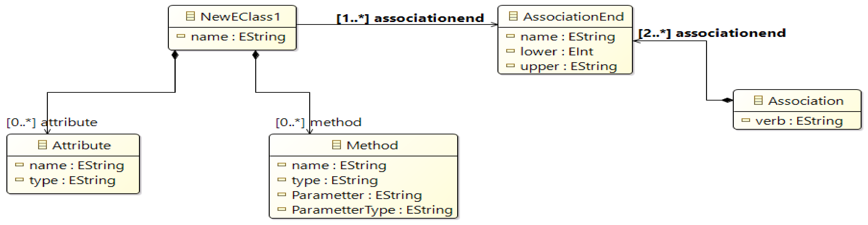Viewport: 868px width, 225px height.
Task: Click the class icon beside NewEClass1
Action: pyautogui.click(x=190, y=16)
